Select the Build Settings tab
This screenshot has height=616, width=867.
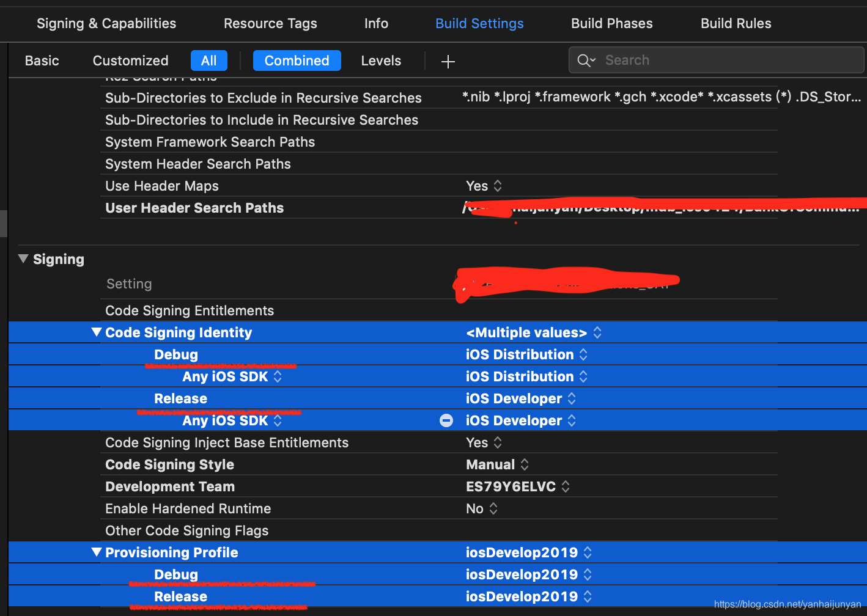click(479, 23)
